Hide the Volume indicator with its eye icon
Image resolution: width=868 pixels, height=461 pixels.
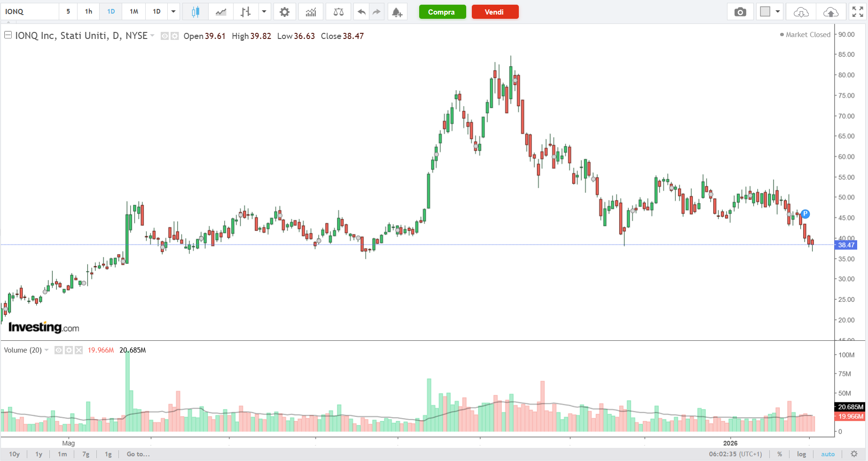tap(59, 350)
